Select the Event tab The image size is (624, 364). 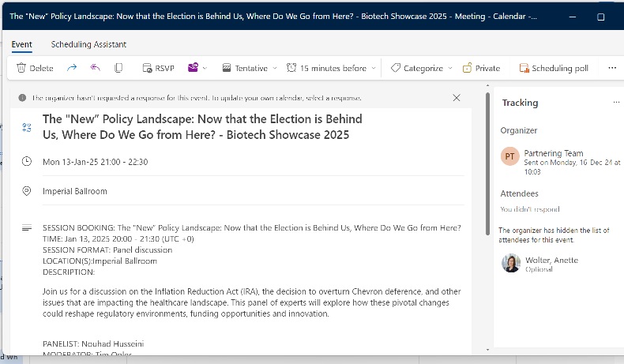click(x=22, y=44)
